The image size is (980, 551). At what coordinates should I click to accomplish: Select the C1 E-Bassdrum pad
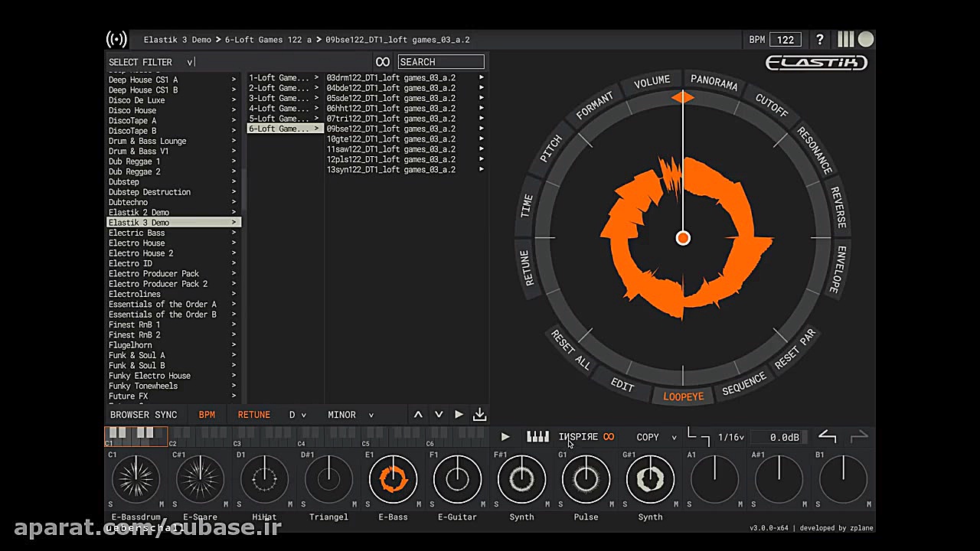point(136,480)
